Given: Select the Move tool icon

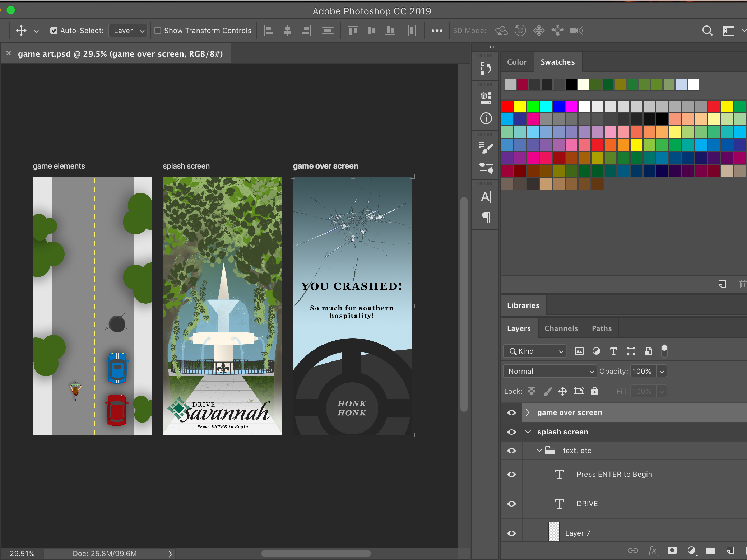Looking at the screenshot, I should (x=21, y=31).
